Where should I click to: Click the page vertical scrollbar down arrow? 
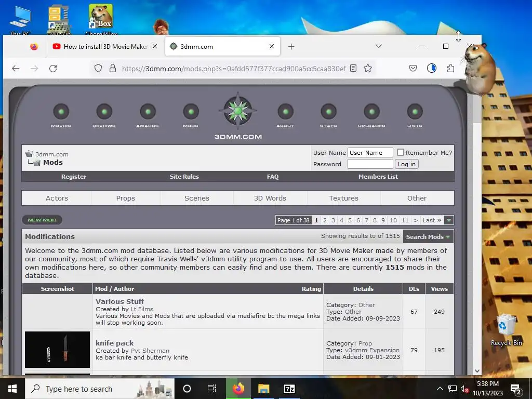(477, 371)
